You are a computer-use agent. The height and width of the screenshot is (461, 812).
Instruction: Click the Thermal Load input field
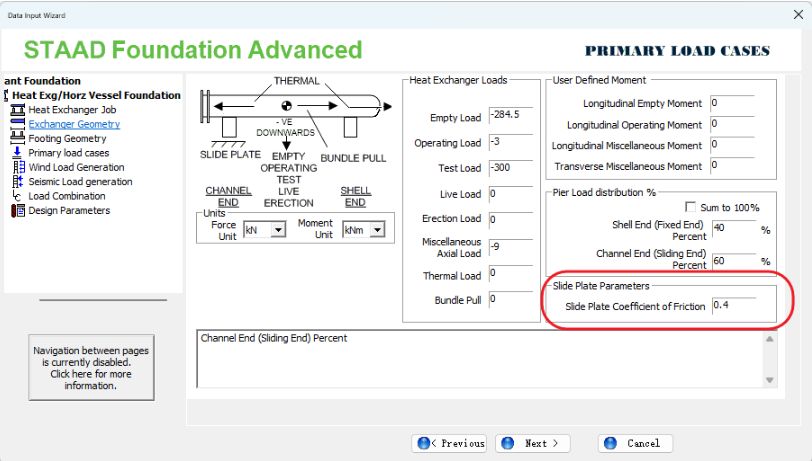point(511,273)
